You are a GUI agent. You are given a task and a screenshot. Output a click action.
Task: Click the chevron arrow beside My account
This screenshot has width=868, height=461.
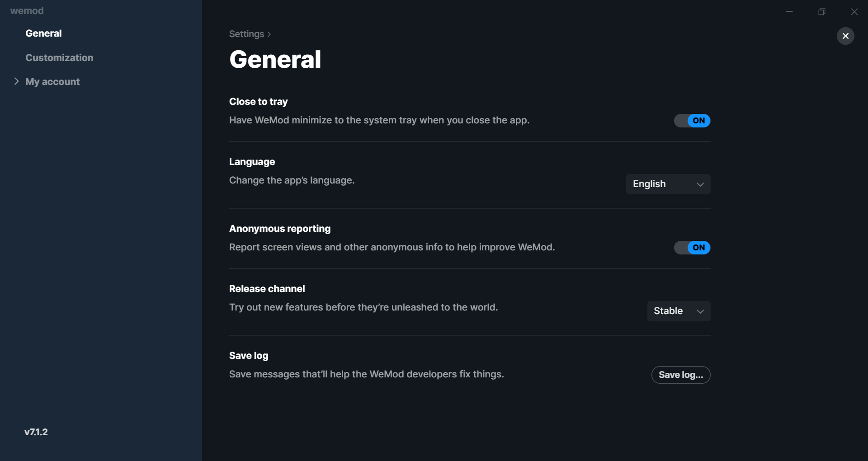coord(16,81)
